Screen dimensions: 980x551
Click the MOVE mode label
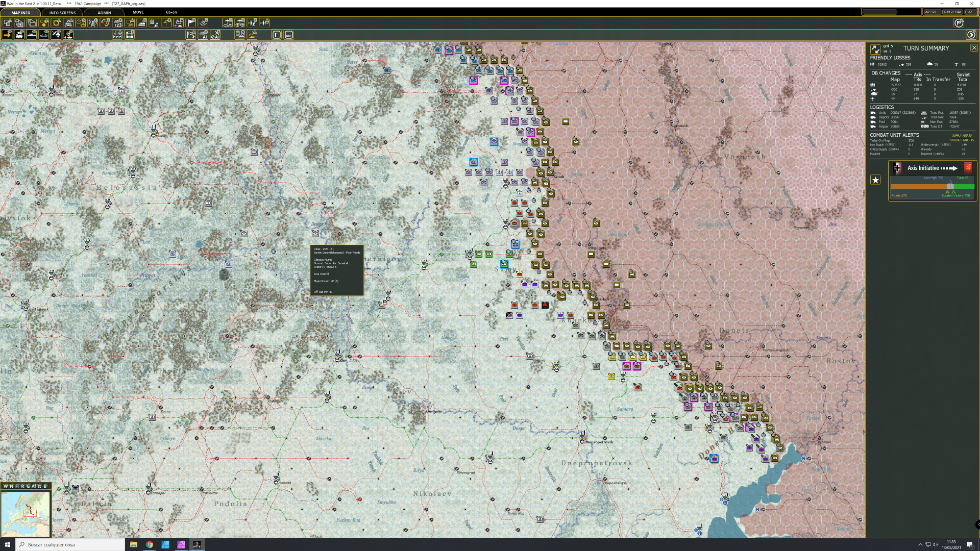(138, 12)
